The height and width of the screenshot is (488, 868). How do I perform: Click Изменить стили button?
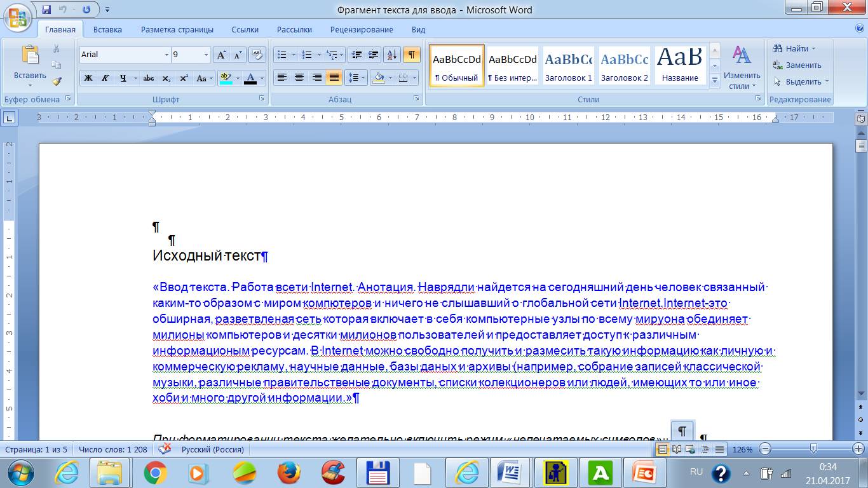[742, 67]
